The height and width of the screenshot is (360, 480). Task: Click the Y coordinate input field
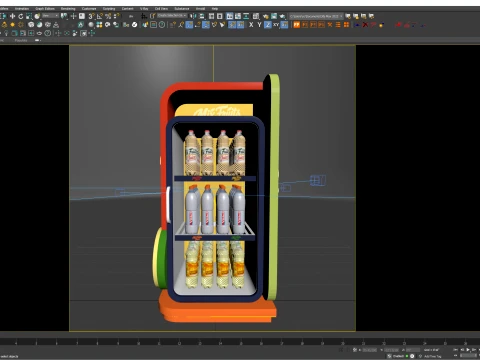tap(391, 350)
